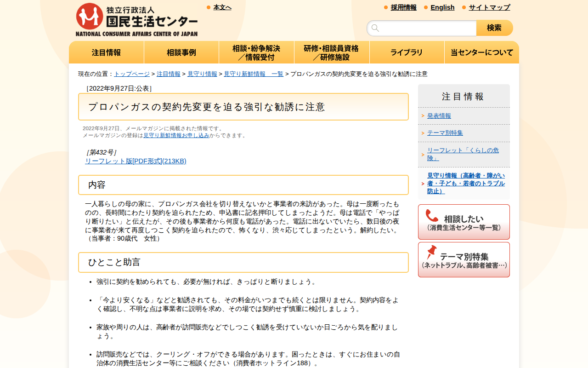This screenshot has height=368, width=588.
Task: Download リーフレット版 PDF (213KB)
Action: (136, 161)
